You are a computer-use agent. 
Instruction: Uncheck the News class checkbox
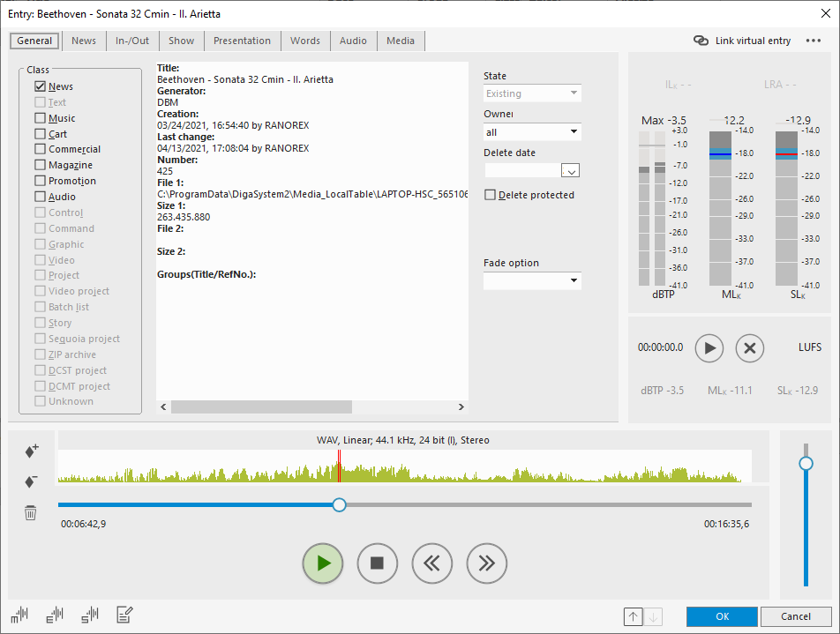click(41, 86)
